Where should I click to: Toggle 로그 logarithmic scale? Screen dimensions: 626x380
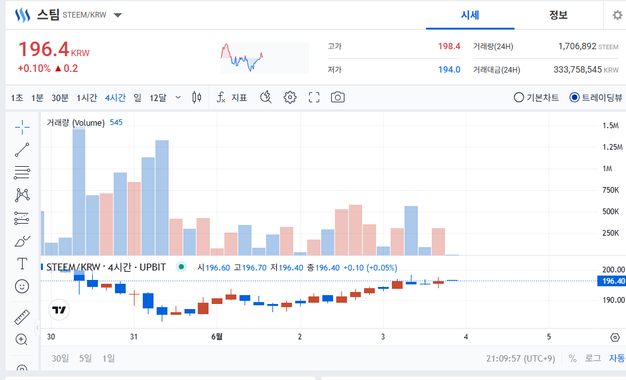593,358
